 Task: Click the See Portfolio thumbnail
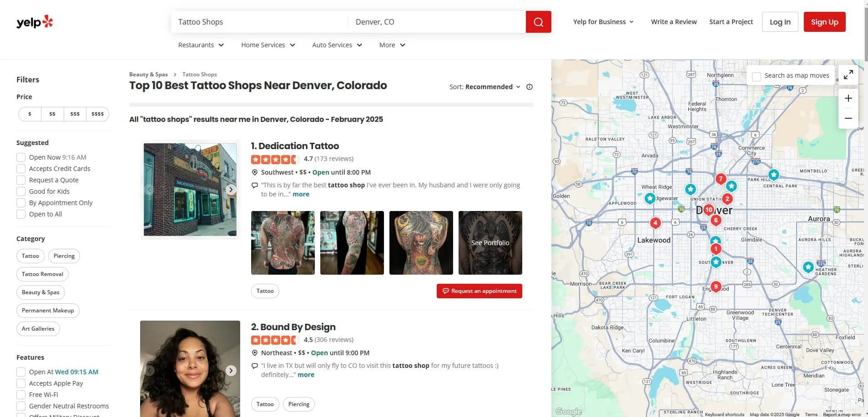[490, 242]
